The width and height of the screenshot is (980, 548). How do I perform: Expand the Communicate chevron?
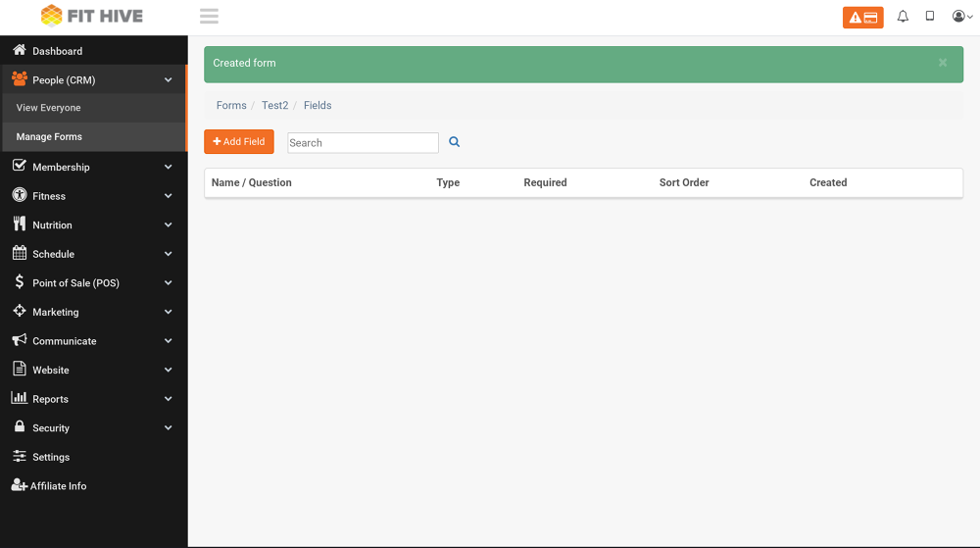[169, 341]
